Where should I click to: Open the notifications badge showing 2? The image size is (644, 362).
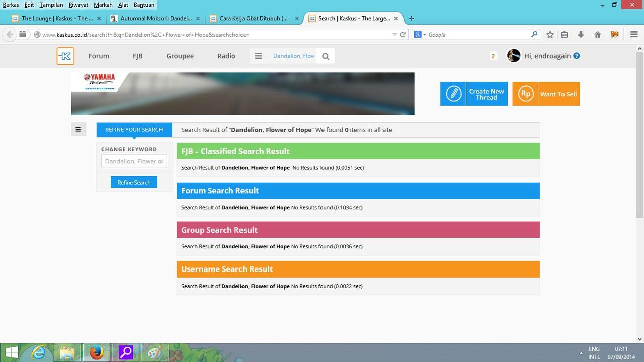[493, 56]
